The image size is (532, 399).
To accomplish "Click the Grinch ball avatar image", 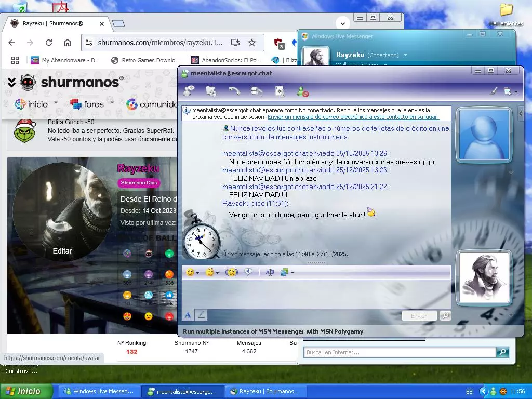I will point(25,130).
